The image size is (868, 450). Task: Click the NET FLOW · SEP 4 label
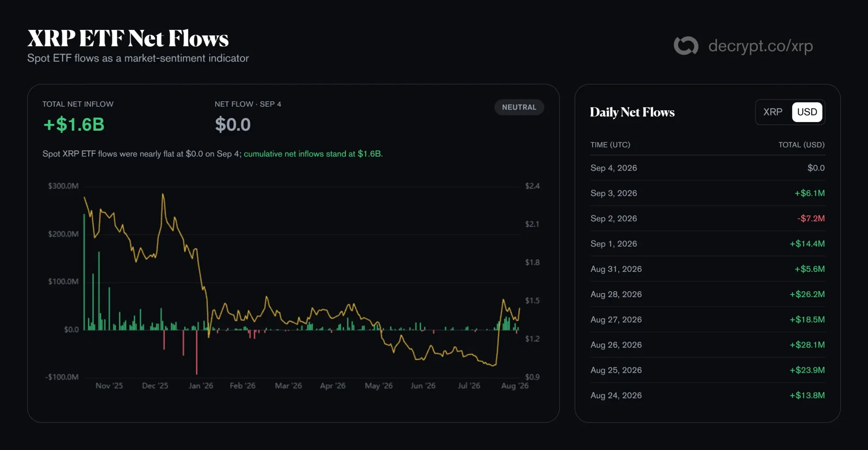pos(248,104)
